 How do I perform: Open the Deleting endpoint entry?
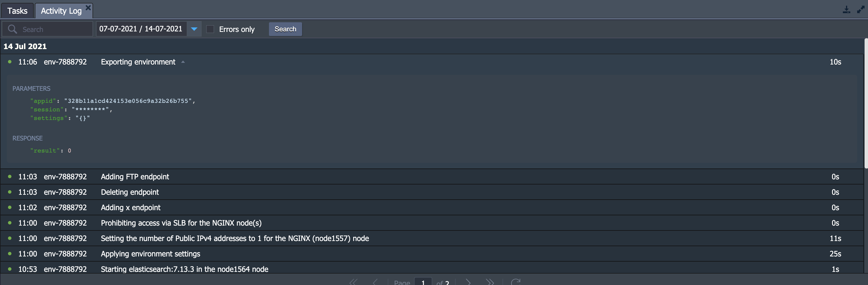(x=431, y=192)
